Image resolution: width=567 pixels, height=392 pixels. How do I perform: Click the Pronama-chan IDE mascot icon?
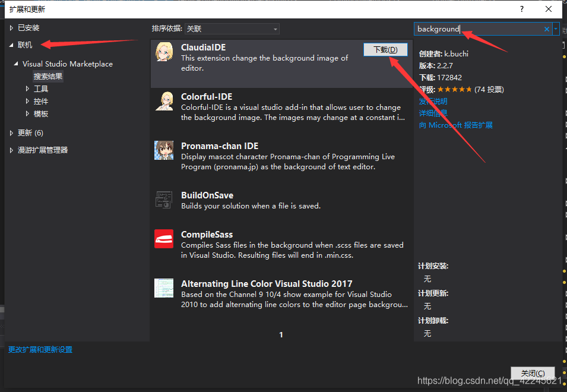pyautogui.click(x=164, y=150)
